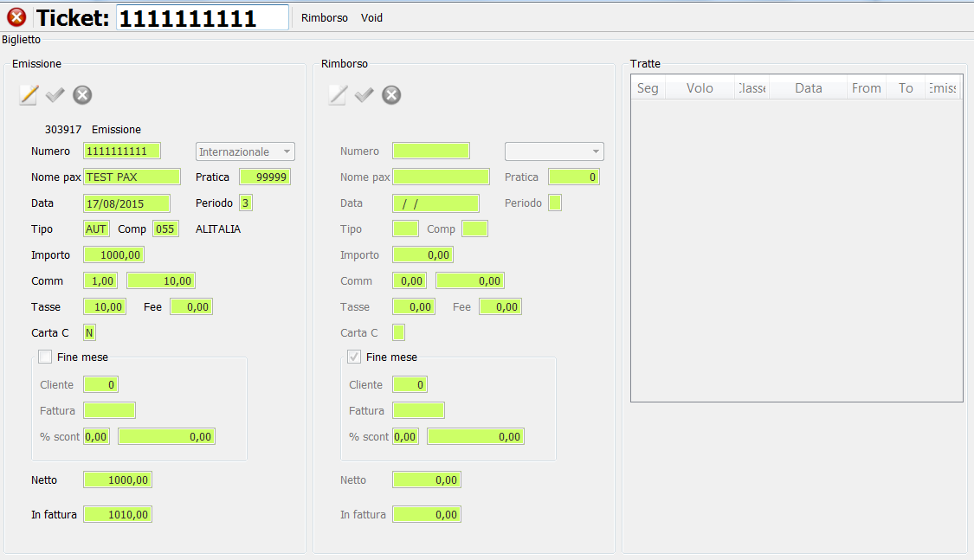Open the Internazionale dropdown
The image size is (974, 560).
pyautogui.click(x=245, y=151)
